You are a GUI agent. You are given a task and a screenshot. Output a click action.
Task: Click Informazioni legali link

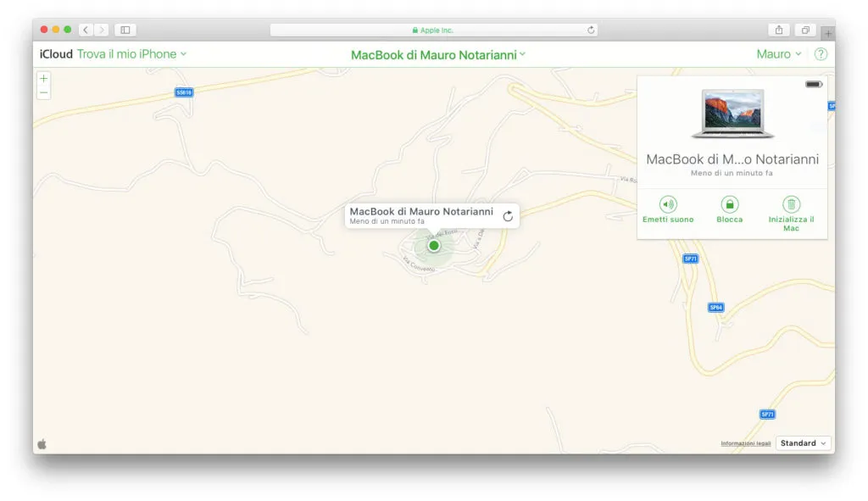pyautogui.click(x=745, y=443)
